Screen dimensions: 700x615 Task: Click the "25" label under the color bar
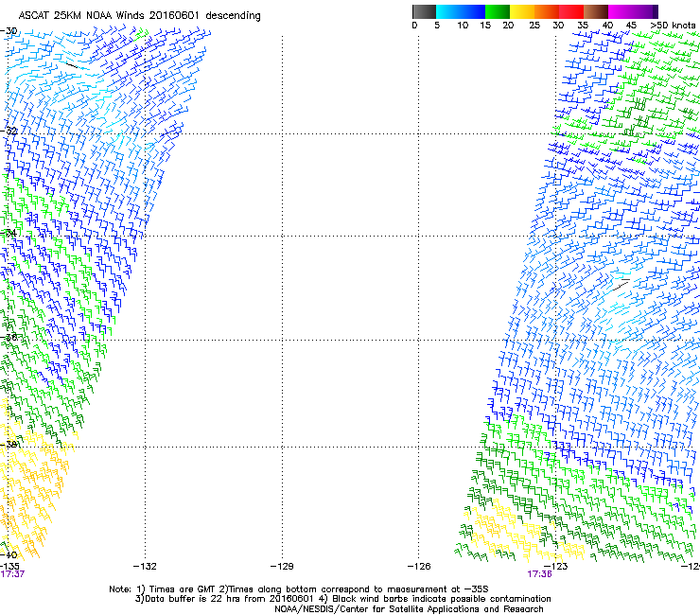coord(534,26)
